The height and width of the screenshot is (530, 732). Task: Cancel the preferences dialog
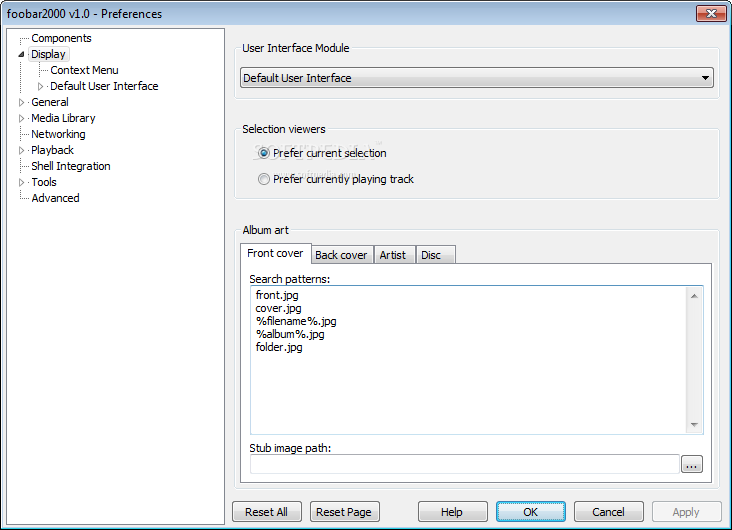tap(608, 512)
